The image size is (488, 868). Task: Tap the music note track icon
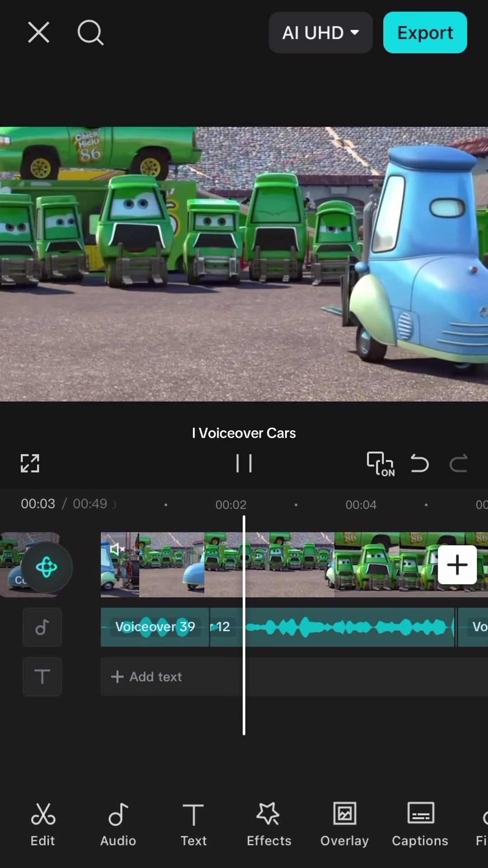pos(42,627)
